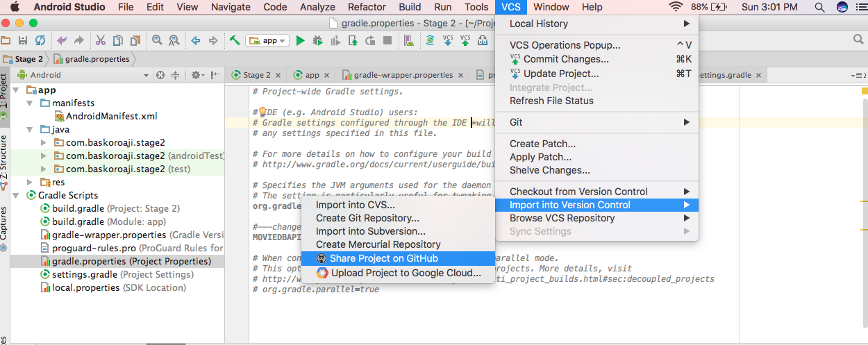Click the Cut scissors icon

pyautogui.click(x=101, y=41)
